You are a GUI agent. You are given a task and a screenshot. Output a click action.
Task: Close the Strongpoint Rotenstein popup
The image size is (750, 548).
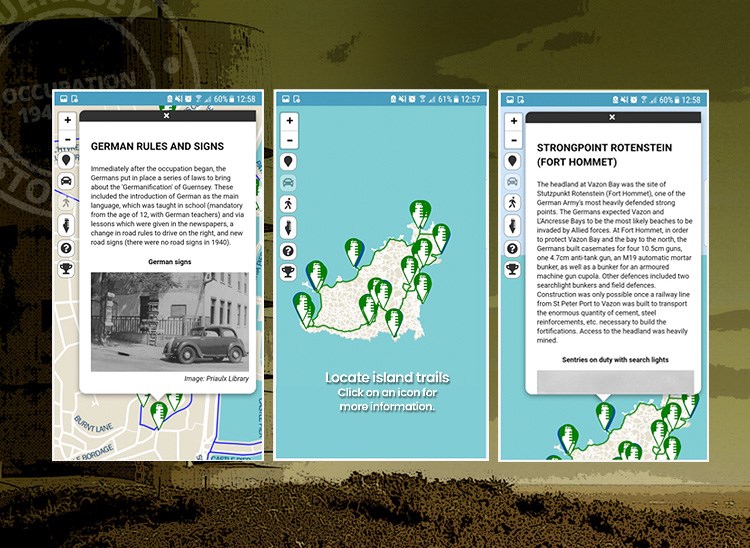612,117
